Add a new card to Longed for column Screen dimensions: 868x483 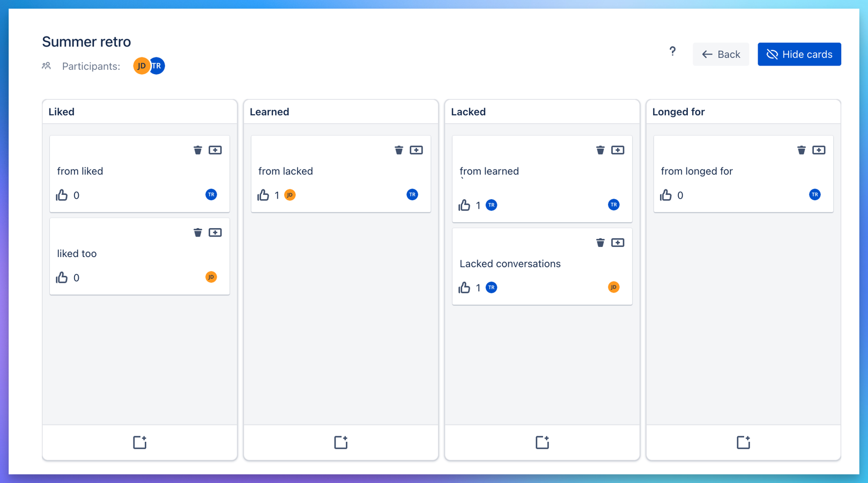(x=743, y=442)
